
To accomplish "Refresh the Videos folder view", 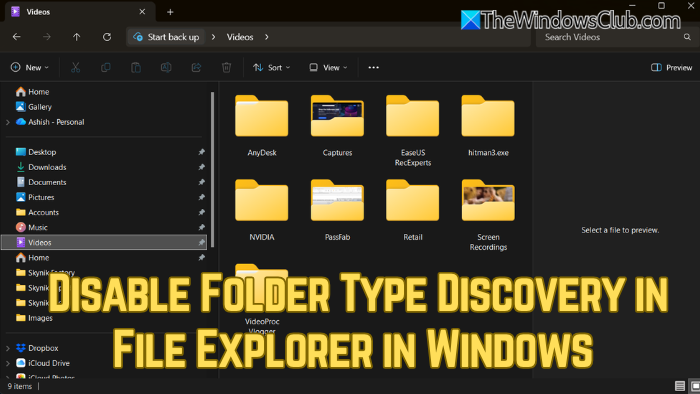I will [107, 37].
